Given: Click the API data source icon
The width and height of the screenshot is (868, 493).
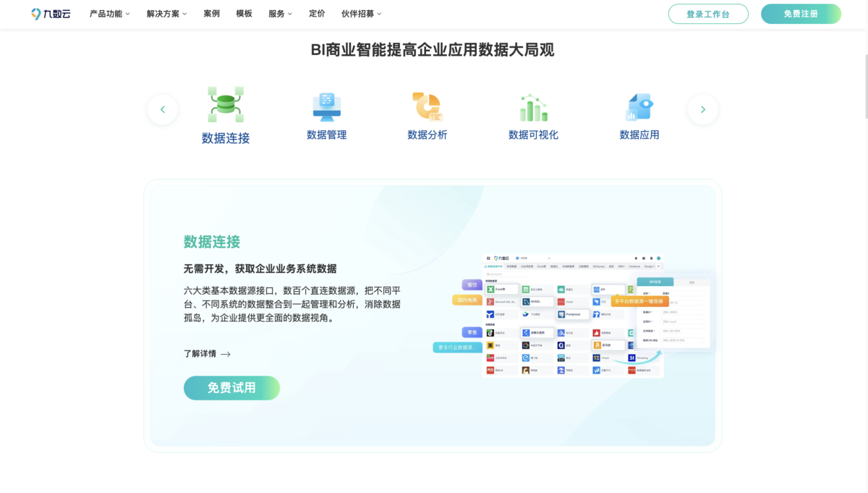Looking at the screenshot, I should point(596,289).
